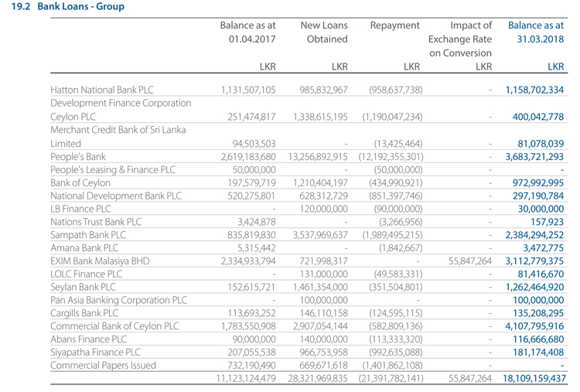Click 'Siyapatha Finance PLC' row label
580x392 pixels.
point(95,352)
